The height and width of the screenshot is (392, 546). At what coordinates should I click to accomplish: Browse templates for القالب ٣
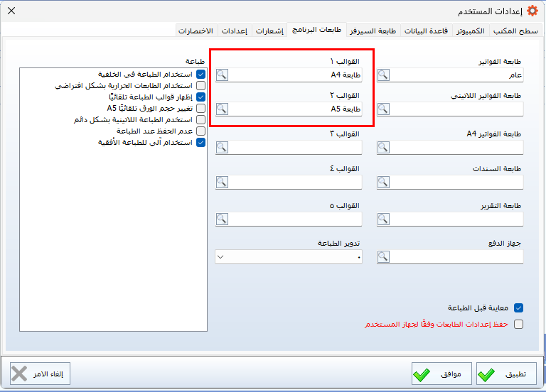tap(222, 147)
